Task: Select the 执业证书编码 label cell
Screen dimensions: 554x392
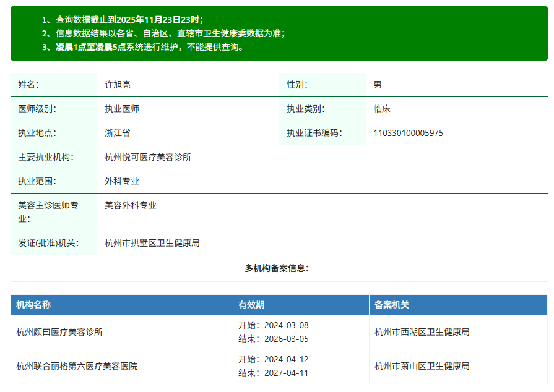Action: tap(314, 133)
